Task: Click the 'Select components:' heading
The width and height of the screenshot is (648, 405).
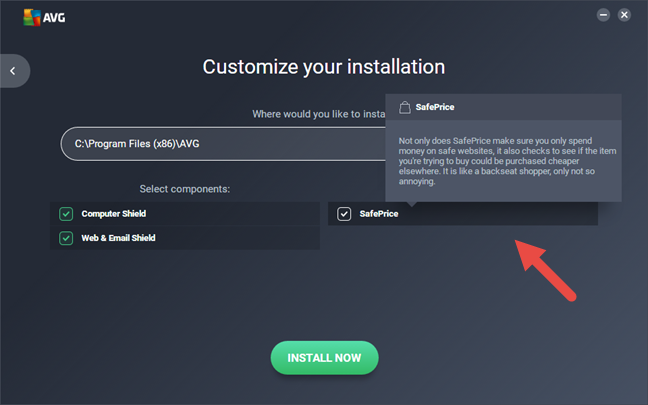Action: click(185, 189)
